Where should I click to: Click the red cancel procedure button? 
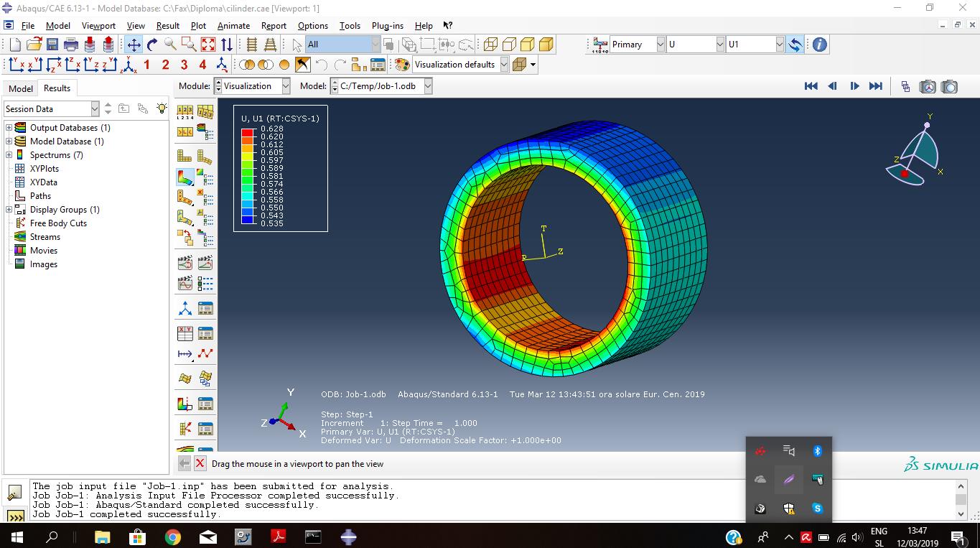coord(200,464)
